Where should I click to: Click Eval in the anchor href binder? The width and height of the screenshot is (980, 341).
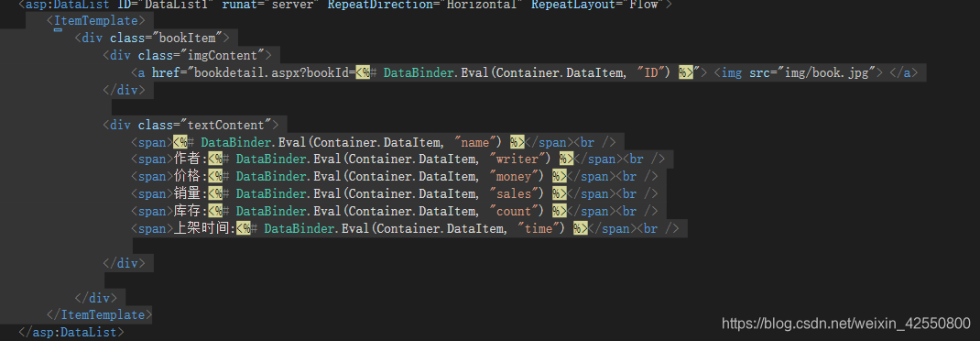tap(474, 72)
